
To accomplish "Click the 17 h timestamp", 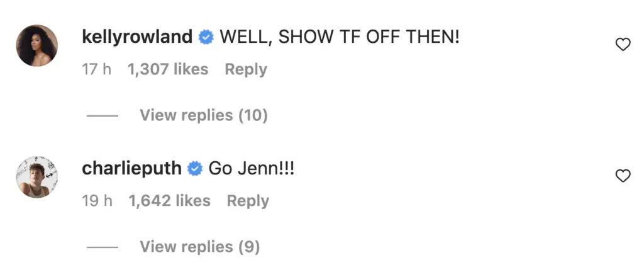I will [x=96, y=69].
